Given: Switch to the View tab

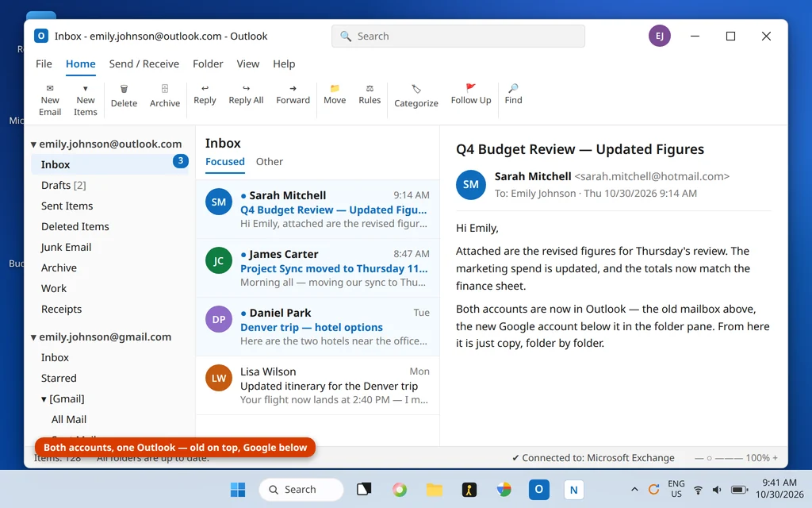Looking at the screenshot, I should click(x=247, y=63).
